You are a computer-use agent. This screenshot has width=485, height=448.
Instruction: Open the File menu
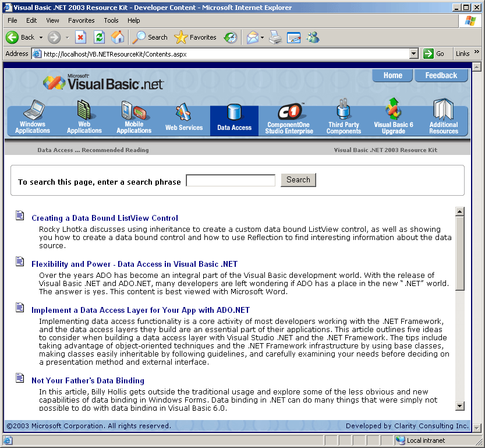(x=12, y=20)
